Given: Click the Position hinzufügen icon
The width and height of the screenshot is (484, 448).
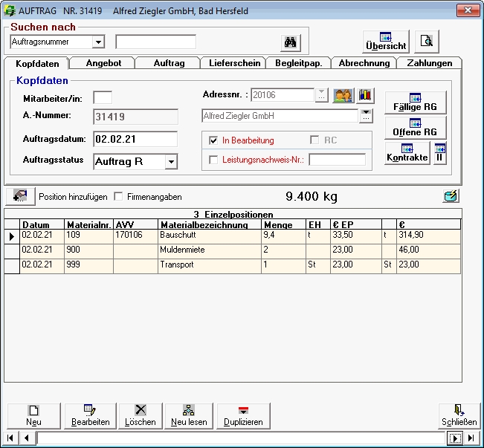Looking at the screenshot, I should [20, 196].
